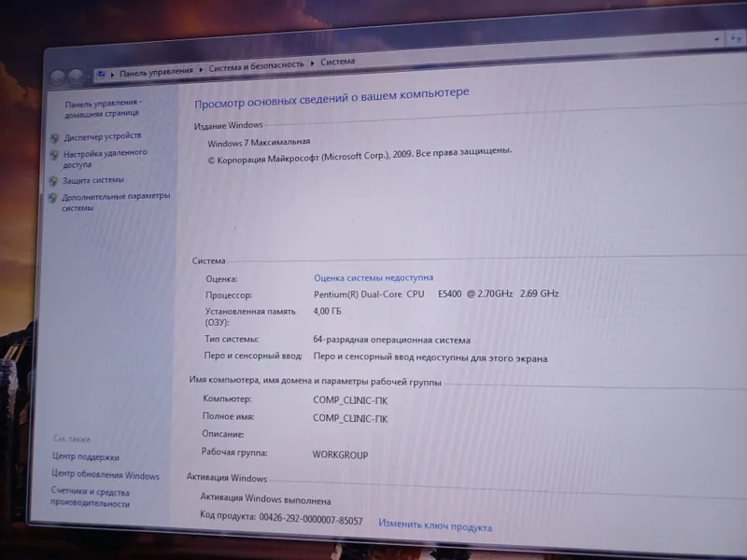Expand arrow before Панель управления breadcrumb
The height and width of the screenshot is (560, 747).
point(112,75)
